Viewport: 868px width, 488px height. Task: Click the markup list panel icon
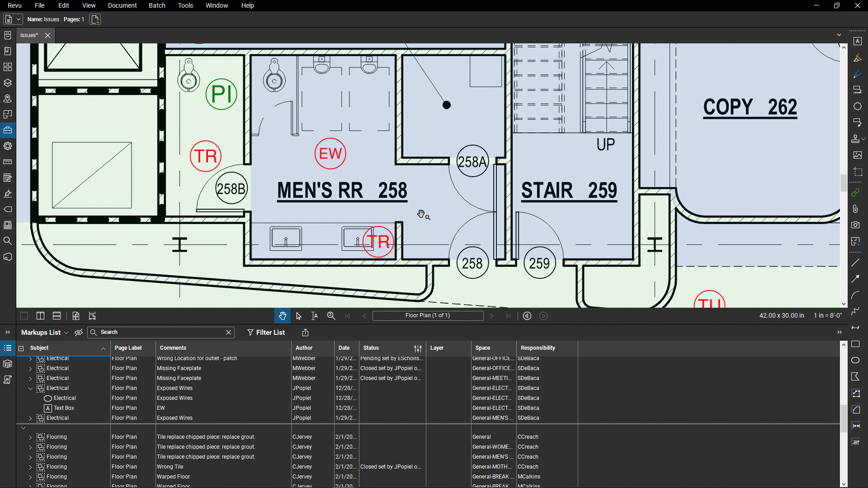coord(8,348)
